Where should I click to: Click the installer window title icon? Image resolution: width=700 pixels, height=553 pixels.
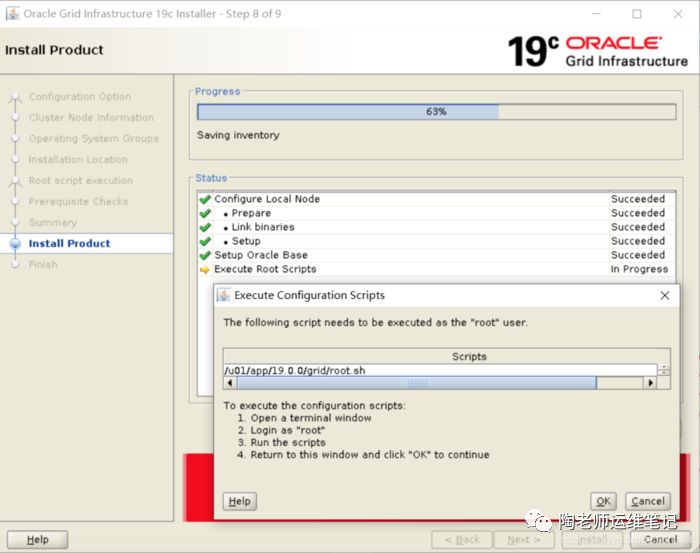click(x=12, y=13)
